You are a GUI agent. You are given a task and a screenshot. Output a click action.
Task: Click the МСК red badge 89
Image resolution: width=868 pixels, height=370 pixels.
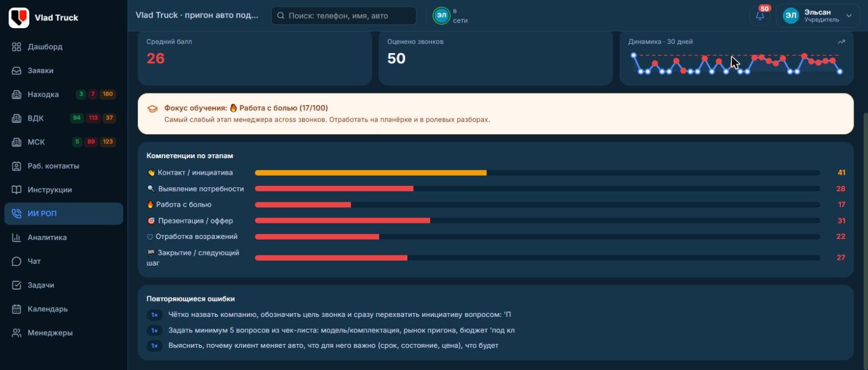coord(91,142)
